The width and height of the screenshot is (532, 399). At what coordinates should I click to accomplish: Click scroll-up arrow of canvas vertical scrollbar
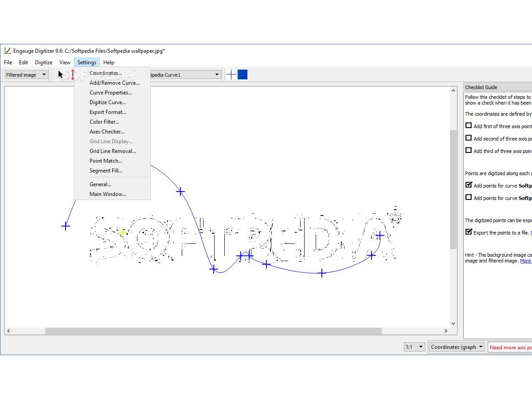pyautogui.click(x=453, y=90)
